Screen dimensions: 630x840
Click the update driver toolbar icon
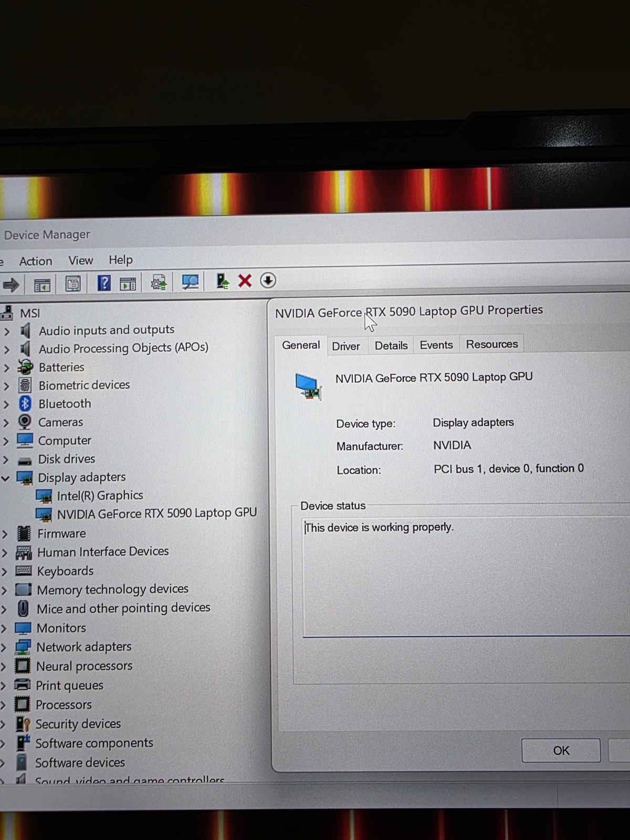click(x=159, y=282)
